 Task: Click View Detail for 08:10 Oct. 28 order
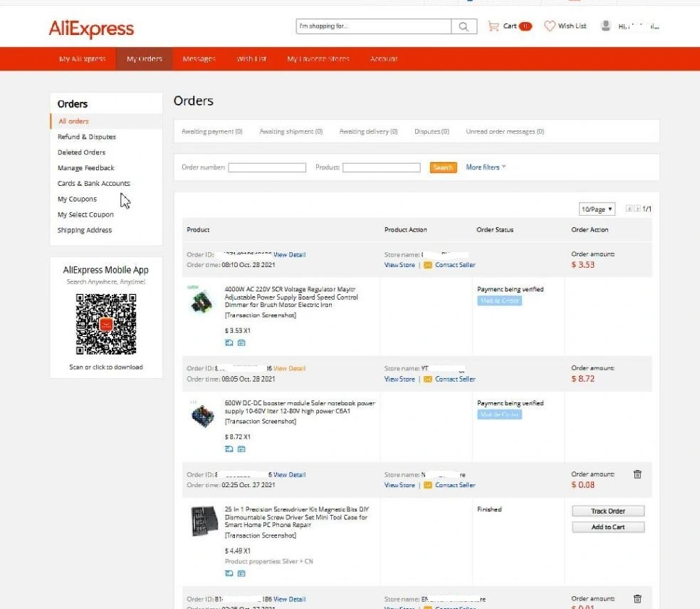(289, 255)
